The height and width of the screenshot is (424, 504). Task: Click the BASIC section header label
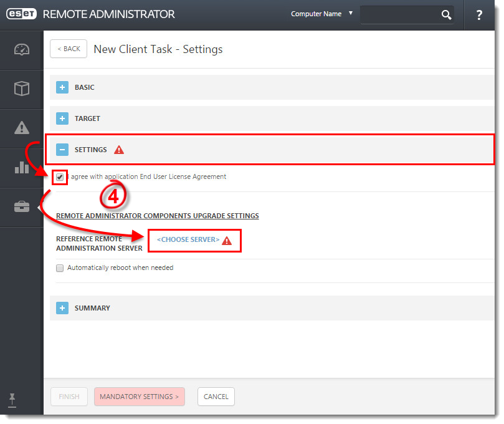pyautogui.click(x=85, y=87)
